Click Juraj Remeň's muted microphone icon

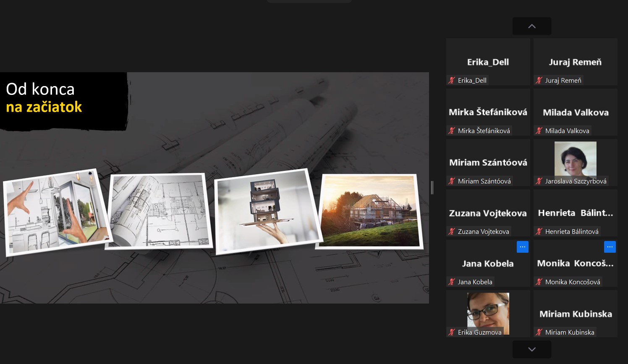(x=539, y=80)
